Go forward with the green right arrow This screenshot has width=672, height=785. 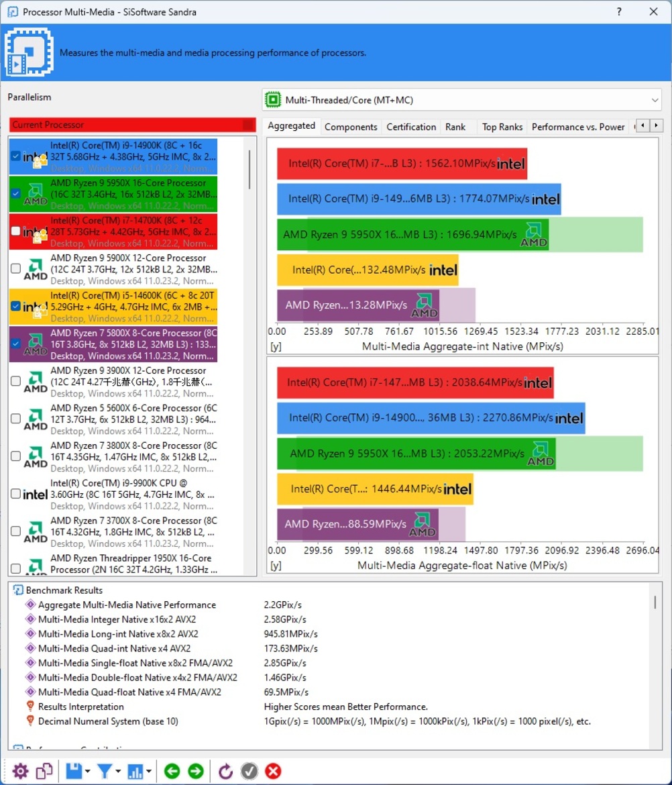pyautogui.click(x=196, y=771)
